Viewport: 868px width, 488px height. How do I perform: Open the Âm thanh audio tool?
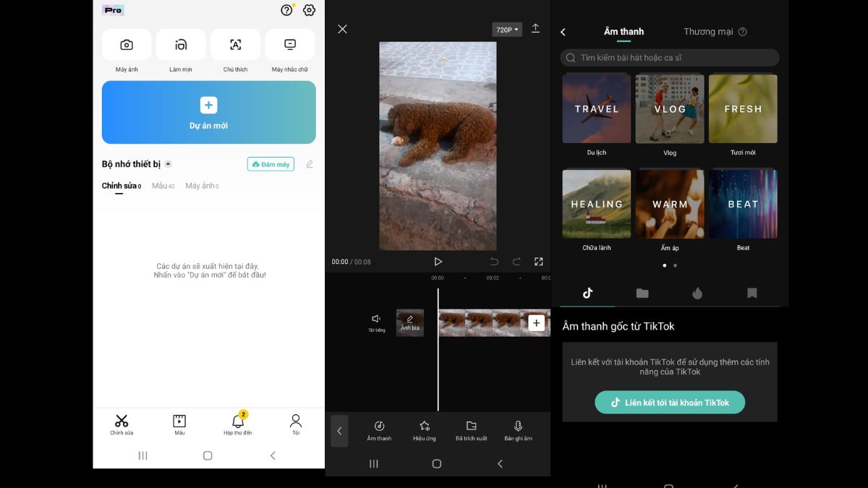(x=379, y=431)
